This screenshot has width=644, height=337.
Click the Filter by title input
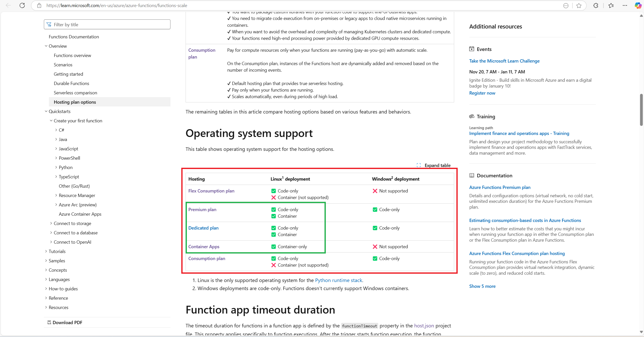point(107,24)
